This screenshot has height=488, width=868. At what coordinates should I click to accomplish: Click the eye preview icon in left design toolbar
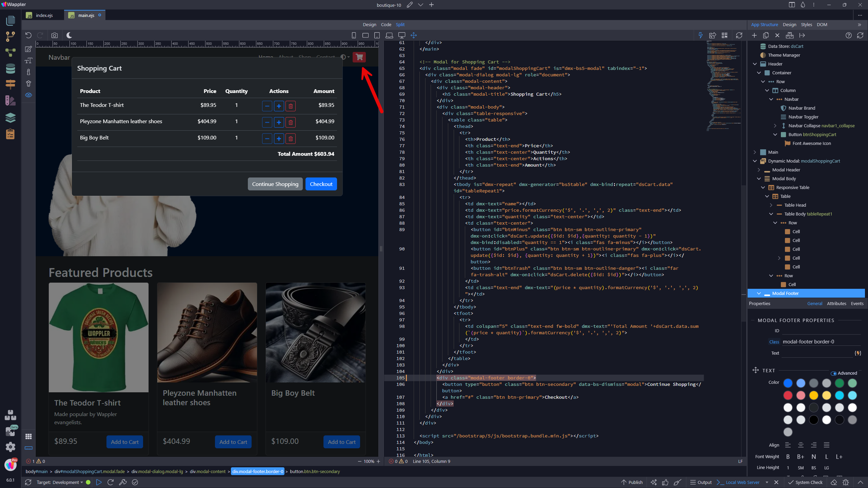tap(28, 95)
